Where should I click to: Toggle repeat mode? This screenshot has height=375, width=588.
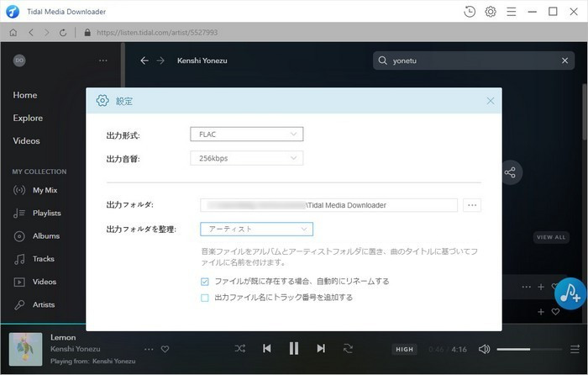point(348,348)
